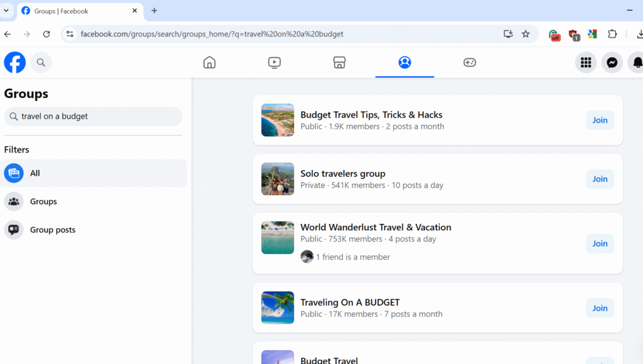This screenshot has height=364, width=643.
Task: Bookmark this page with the star icon
Action: pos(526,34)
